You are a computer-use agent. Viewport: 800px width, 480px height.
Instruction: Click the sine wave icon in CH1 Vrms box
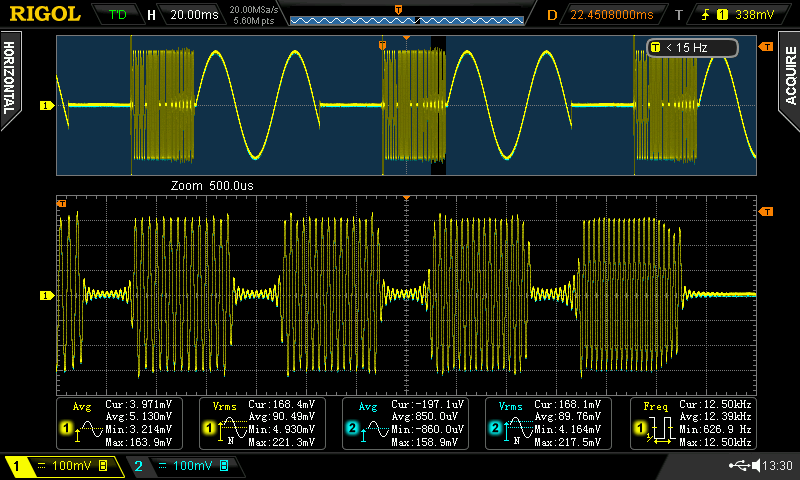point(232,430)
